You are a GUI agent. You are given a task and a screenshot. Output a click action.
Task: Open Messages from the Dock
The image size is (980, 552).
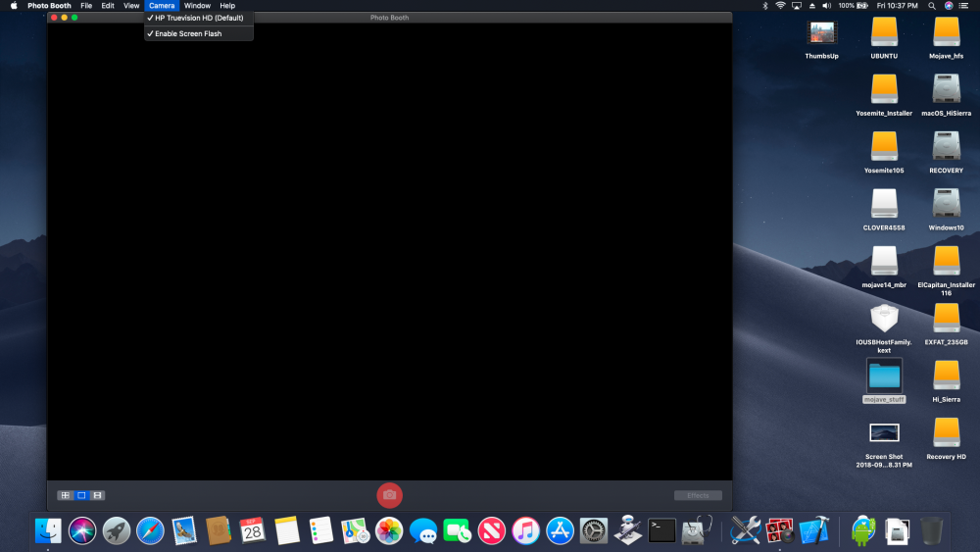pos(423,530)
